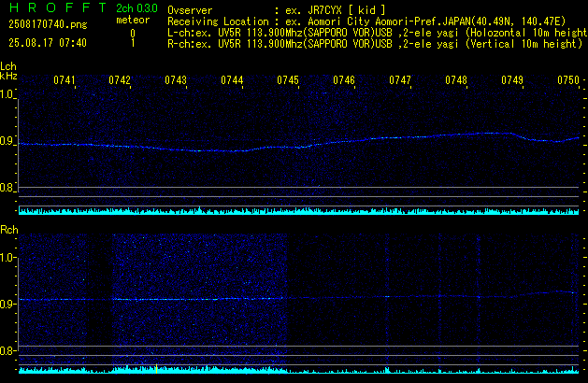Click the 0749 time marker
The width and height of the screenshot is (588, 383).
pyautogui.click(x=512, y=80)
